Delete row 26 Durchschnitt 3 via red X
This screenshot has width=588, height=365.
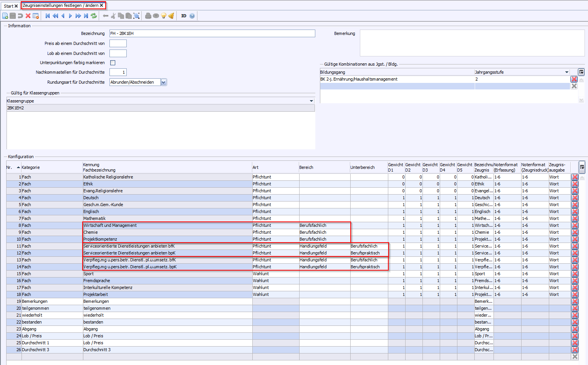pyautogui.click(x=575, y=350)
